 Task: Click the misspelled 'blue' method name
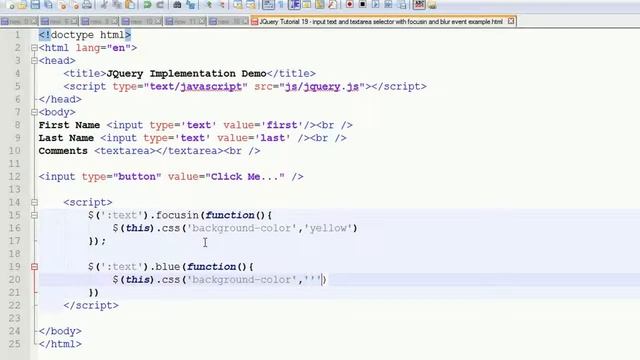coord(168,267)
